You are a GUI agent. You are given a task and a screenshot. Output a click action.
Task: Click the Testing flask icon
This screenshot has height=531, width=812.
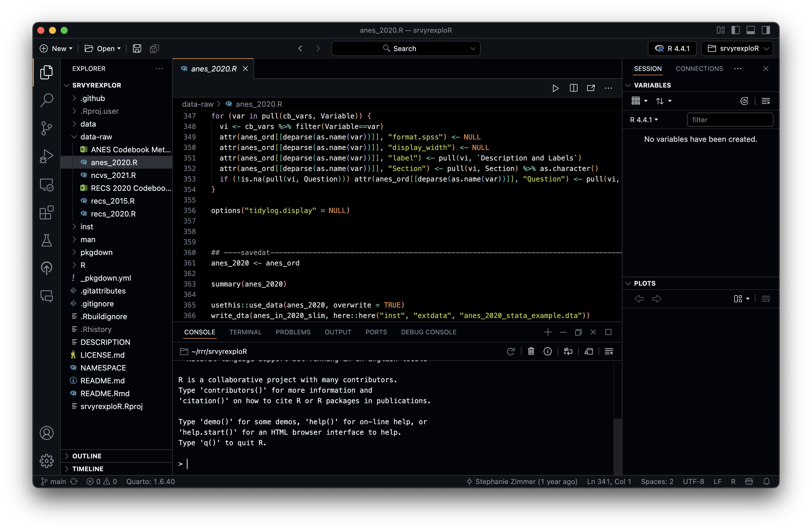pyautogui.click(x=46, y=240)
